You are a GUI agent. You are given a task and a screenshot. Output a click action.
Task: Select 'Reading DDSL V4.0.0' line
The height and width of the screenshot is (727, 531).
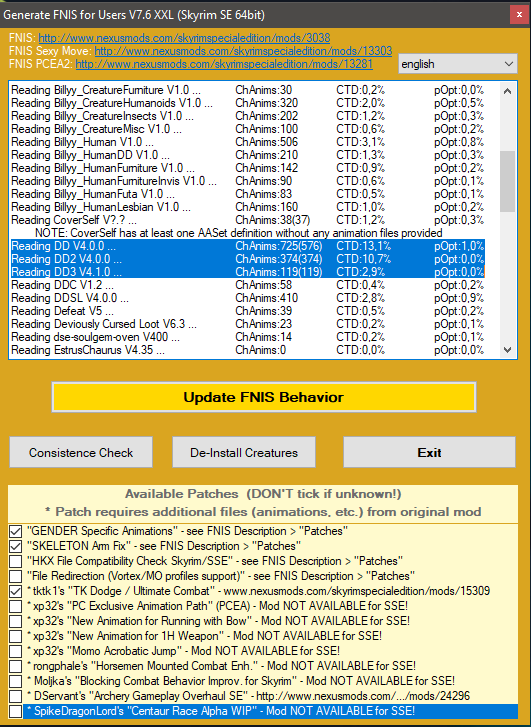pyautogui.click(x=248, y=298)
